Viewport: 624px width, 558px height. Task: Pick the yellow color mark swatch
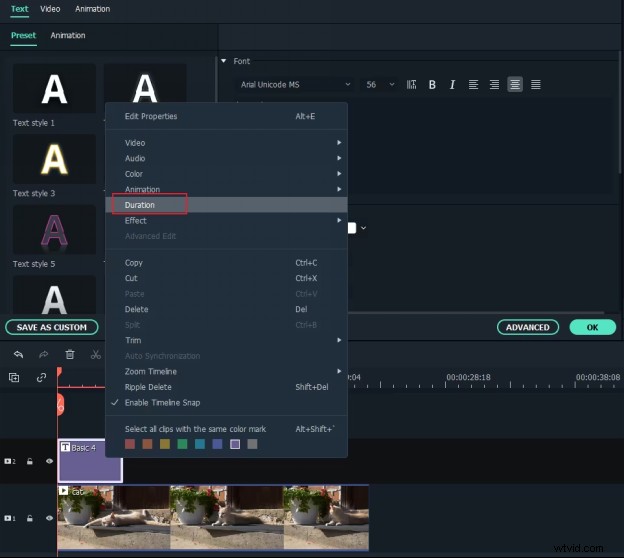(165, 444)
